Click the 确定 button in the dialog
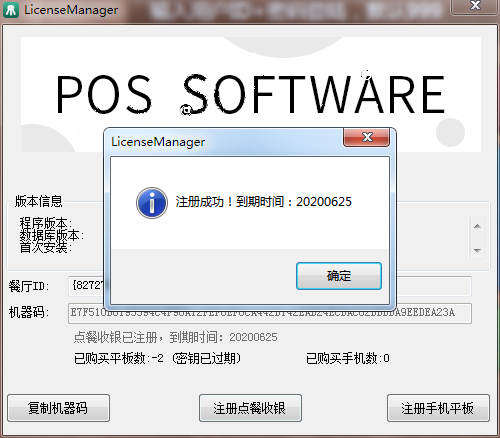Image resolution: width=500 pixels, height=438 pixels. pos(339,276)
